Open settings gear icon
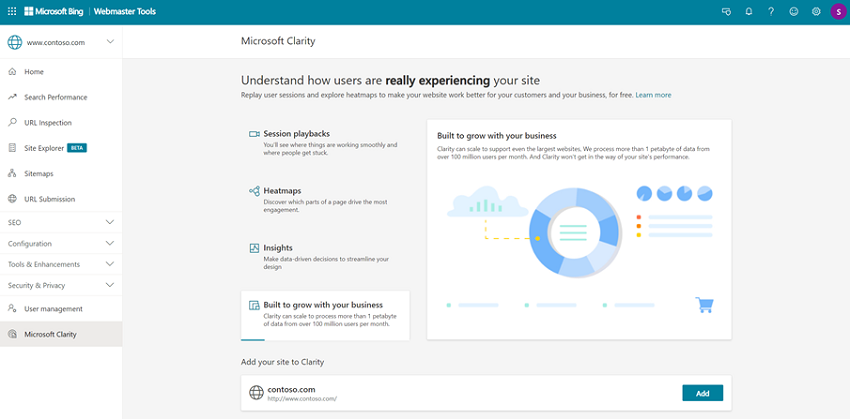The height and width of the screenshot is (419, 850). 816,11
